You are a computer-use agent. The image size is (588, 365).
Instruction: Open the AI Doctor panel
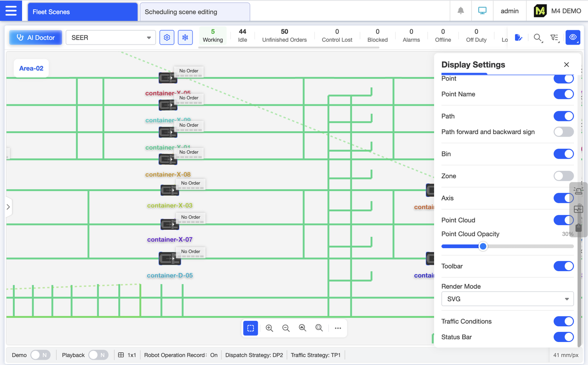click(35, 37)
